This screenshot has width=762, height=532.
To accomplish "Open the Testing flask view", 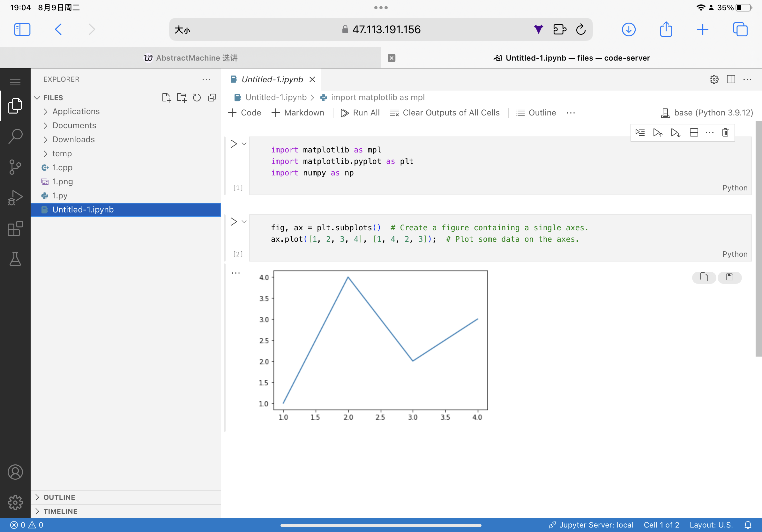I will click(15, 259).
